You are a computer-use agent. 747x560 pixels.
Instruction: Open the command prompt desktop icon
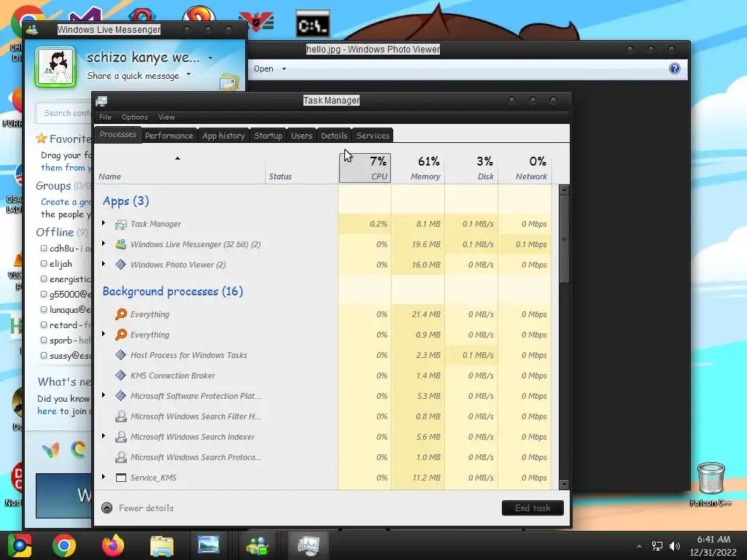pos(312,25)
